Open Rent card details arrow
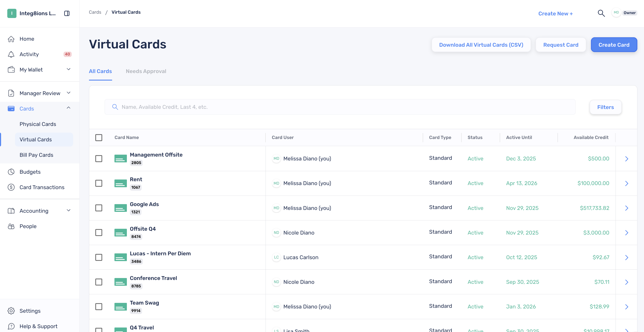Image resolution: width=644 pixels, height=332 pixels. pos(626,183)
